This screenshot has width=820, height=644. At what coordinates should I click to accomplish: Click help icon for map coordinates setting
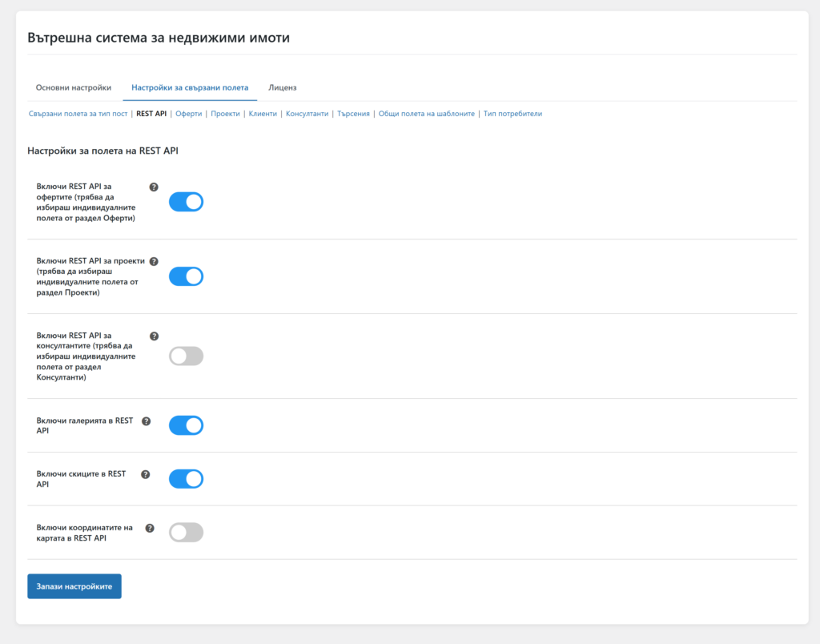(150, 528)
